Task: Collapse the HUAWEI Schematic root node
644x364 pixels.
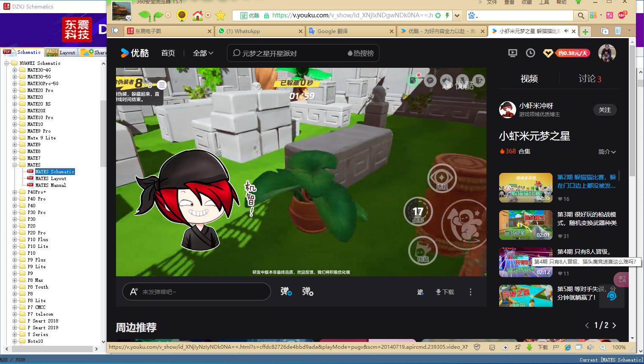Action: point(7,63)
